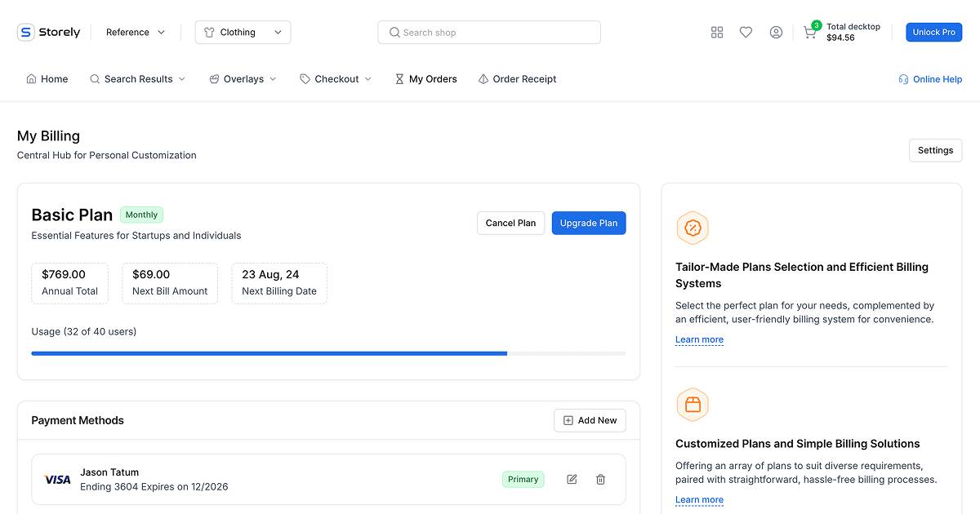980x514 pixels.
Task: Go to the My Orders tab
Action: coord(425,79)
